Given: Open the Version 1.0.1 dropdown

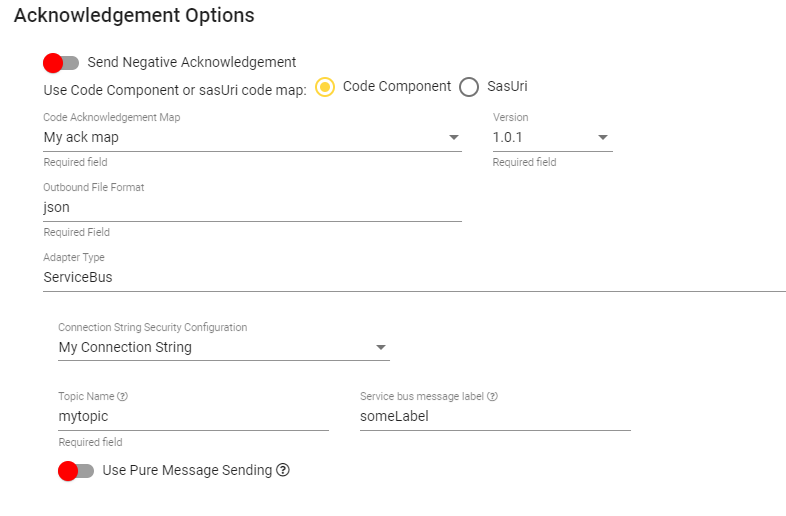Looking at the screenshot, I should [603, 137].
